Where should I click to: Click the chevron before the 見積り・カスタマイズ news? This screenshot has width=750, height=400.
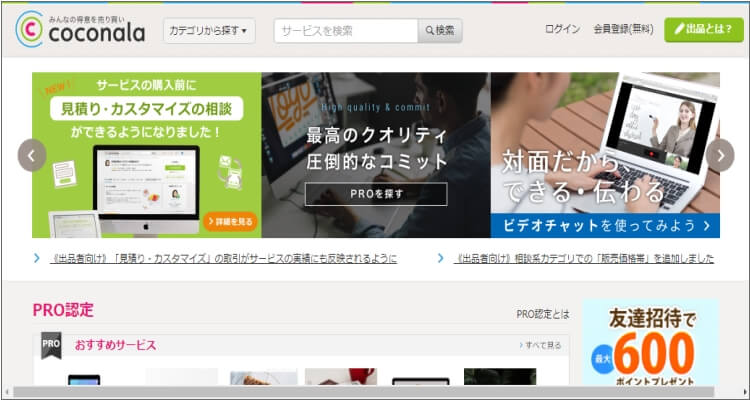[x=37, y=258]
